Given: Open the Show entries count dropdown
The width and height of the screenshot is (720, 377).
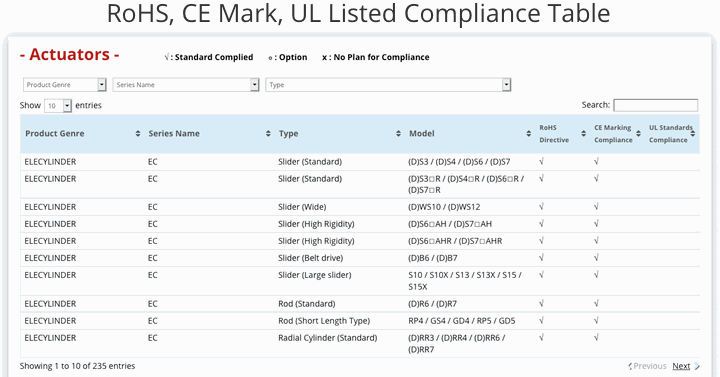Looking at the screenshot, I should [58, 106].
